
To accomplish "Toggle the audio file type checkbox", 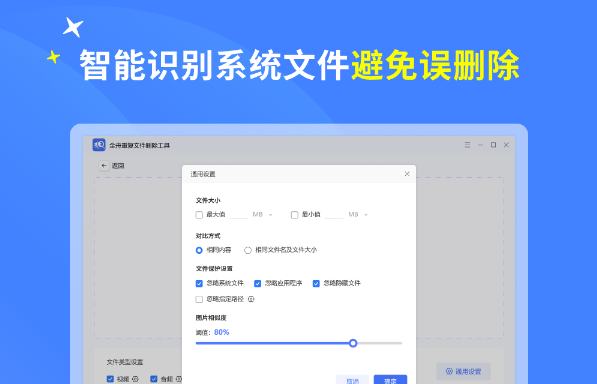I will [x=154, y=379].
